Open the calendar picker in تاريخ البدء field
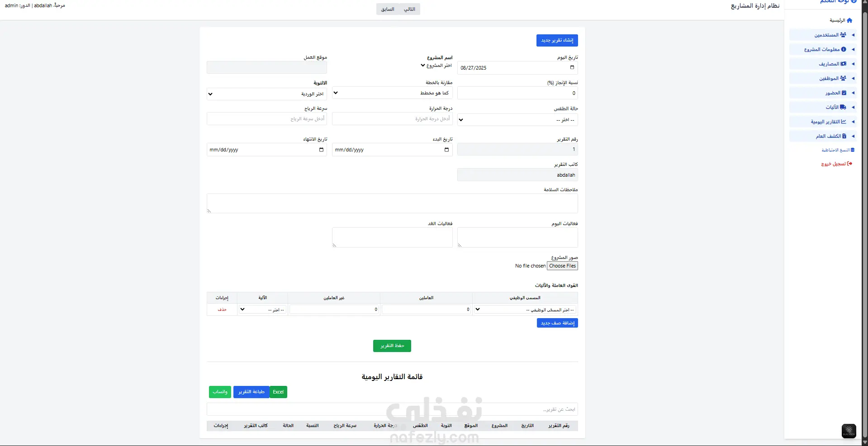 [x=447, y=150]
